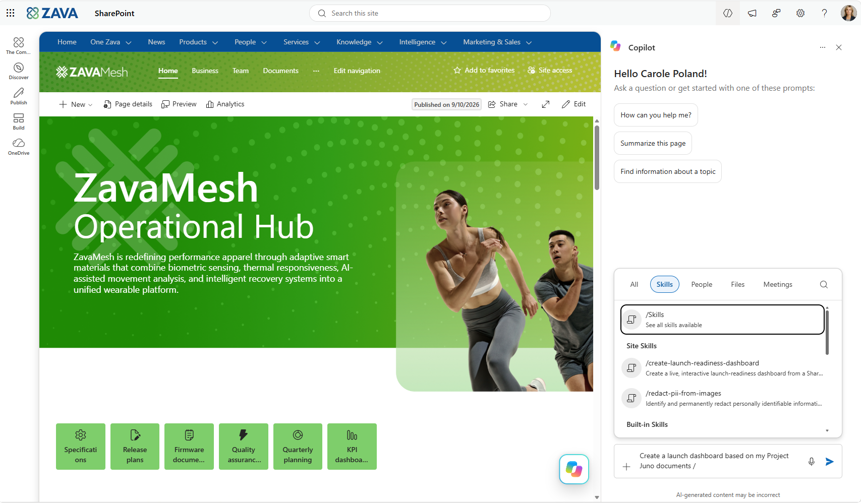Open the New dropdown
861x504 pixels.
(x=76, y=104)
